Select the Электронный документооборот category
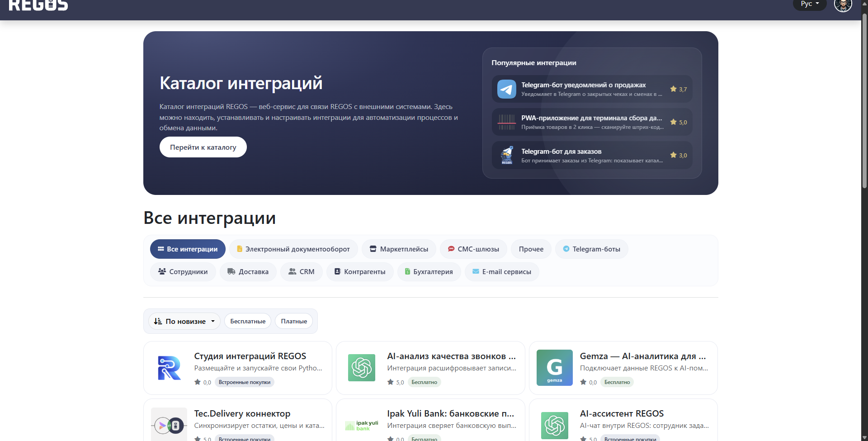 (293, 249)
